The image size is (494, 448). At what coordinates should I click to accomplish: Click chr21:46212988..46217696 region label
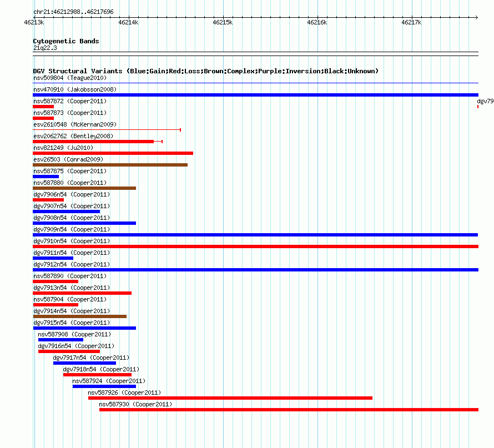click(73, 12)
